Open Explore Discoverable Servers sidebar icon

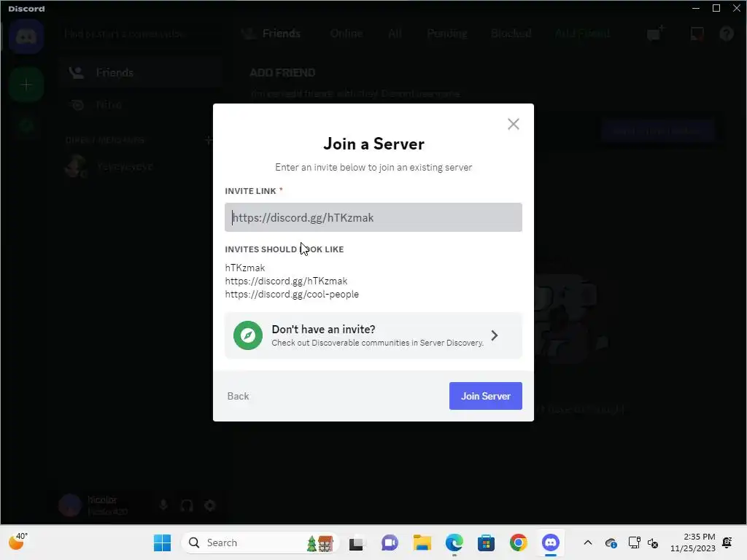[26, 126]
